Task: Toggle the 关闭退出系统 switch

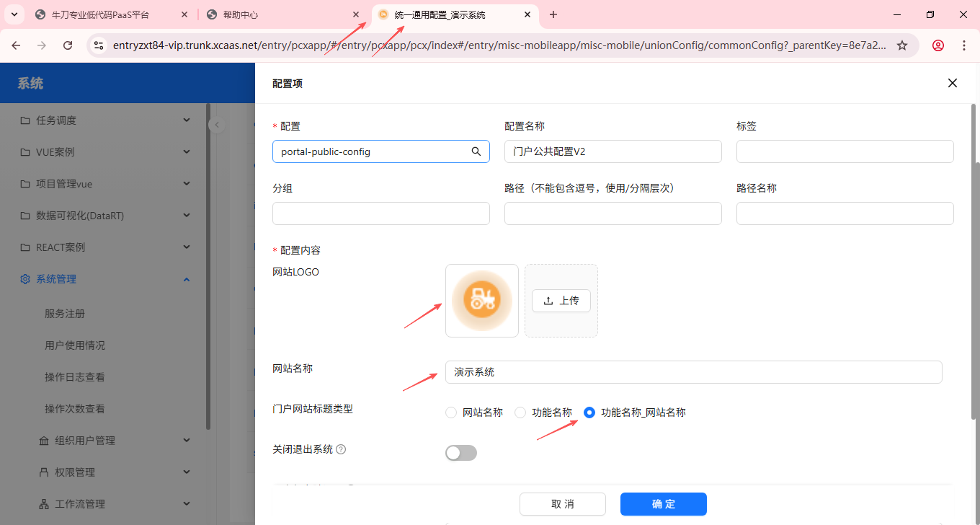Action: click(461, 453)
